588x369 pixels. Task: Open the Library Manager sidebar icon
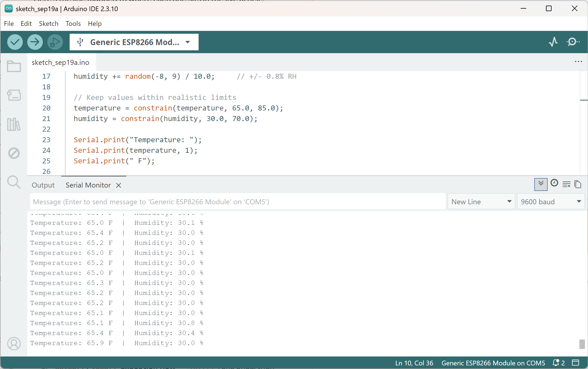click(x=14, y=124)
